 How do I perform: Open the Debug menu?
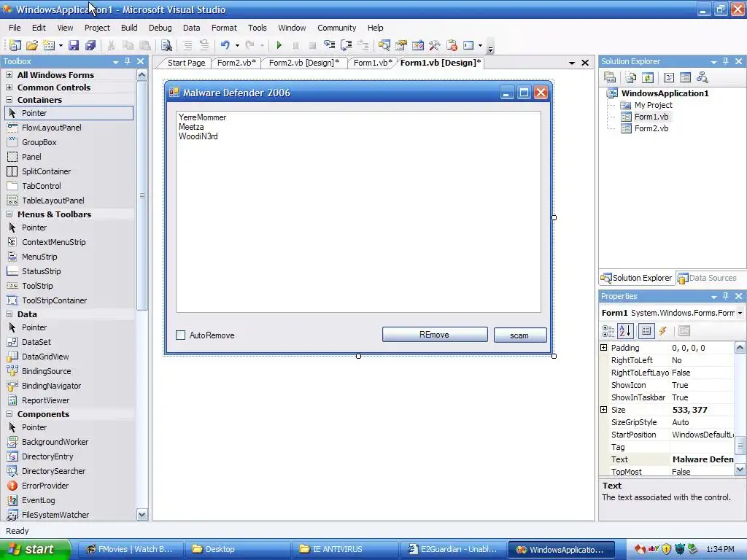pyautogui.click(x=160, y=28)
